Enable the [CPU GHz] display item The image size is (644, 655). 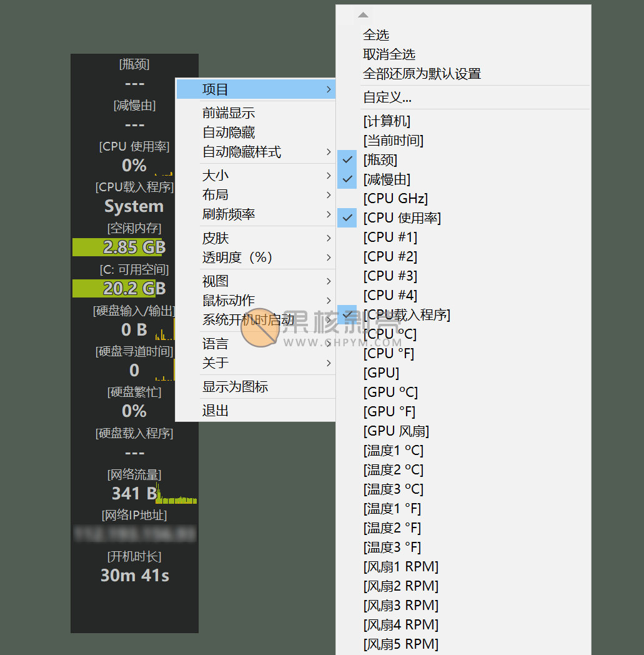[395, 198]
